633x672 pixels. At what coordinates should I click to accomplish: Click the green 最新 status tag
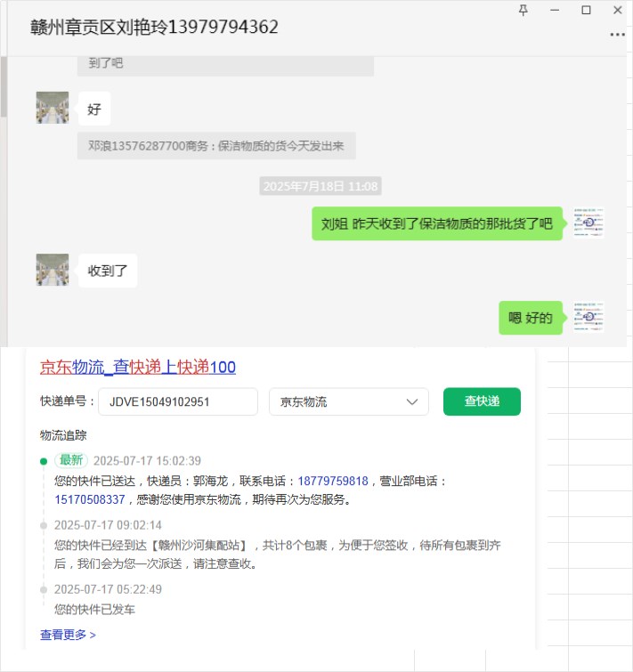click(x=71, y=460)
